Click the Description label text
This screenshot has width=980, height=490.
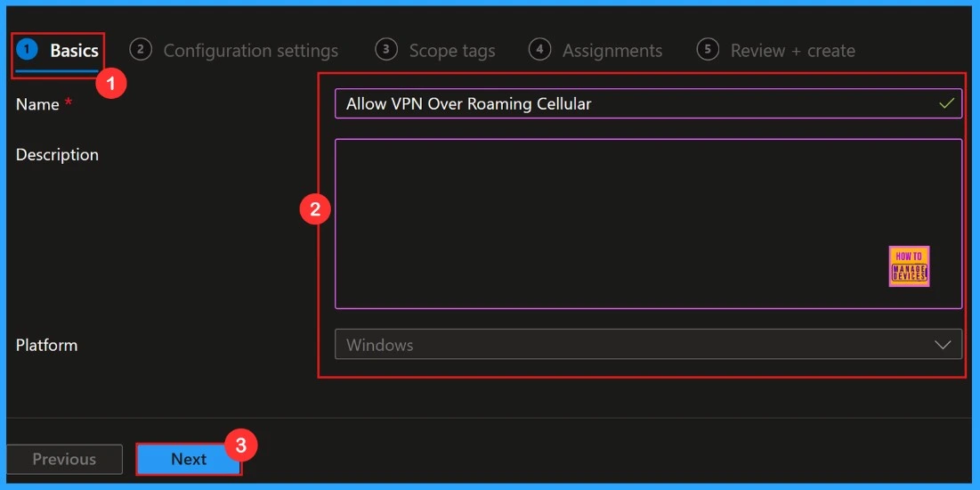(x=57, y=154)
